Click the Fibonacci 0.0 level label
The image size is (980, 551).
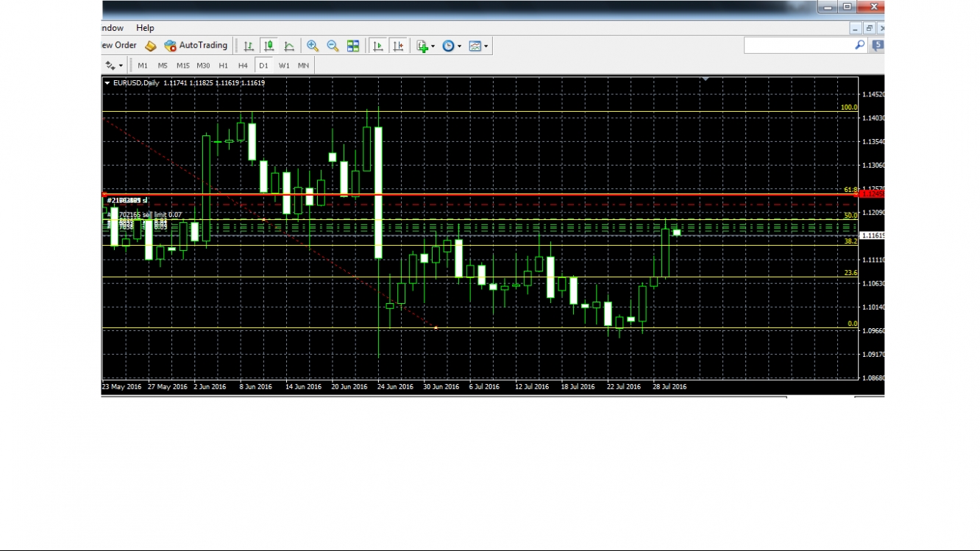click(x=853, y=324)
